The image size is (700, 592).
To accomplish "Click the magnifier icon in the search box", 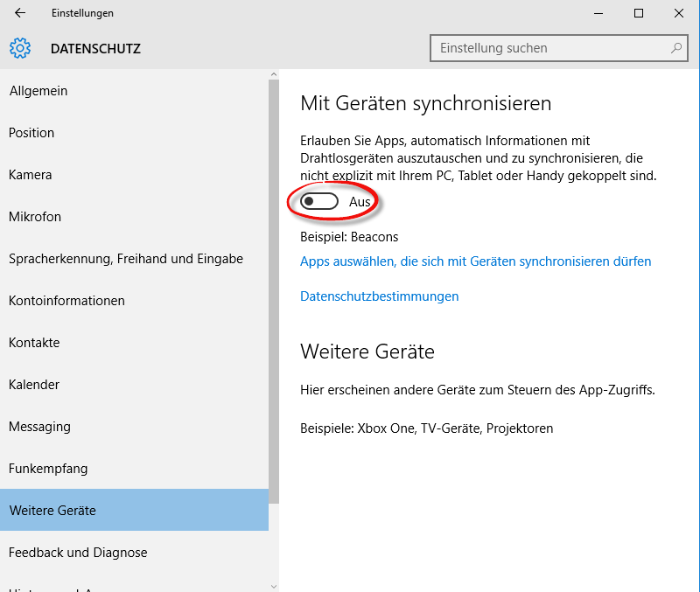I will tap(675, 48).
